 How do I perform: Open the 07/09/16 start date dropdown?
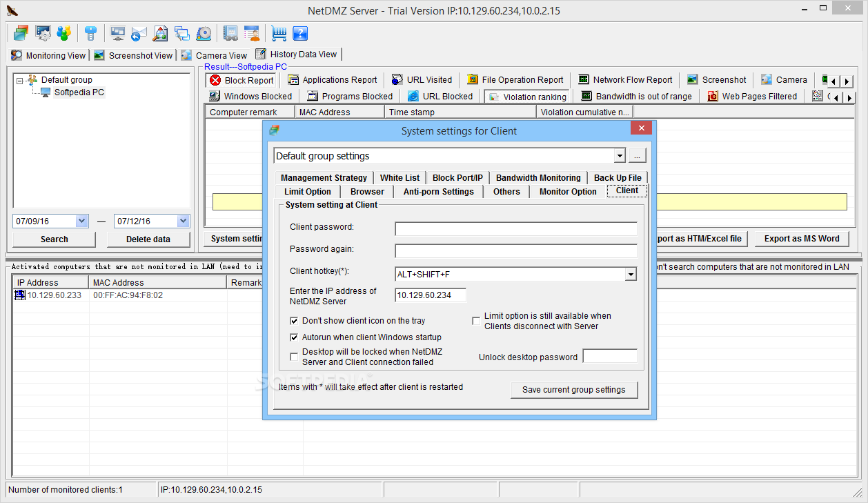coord(81,221)
